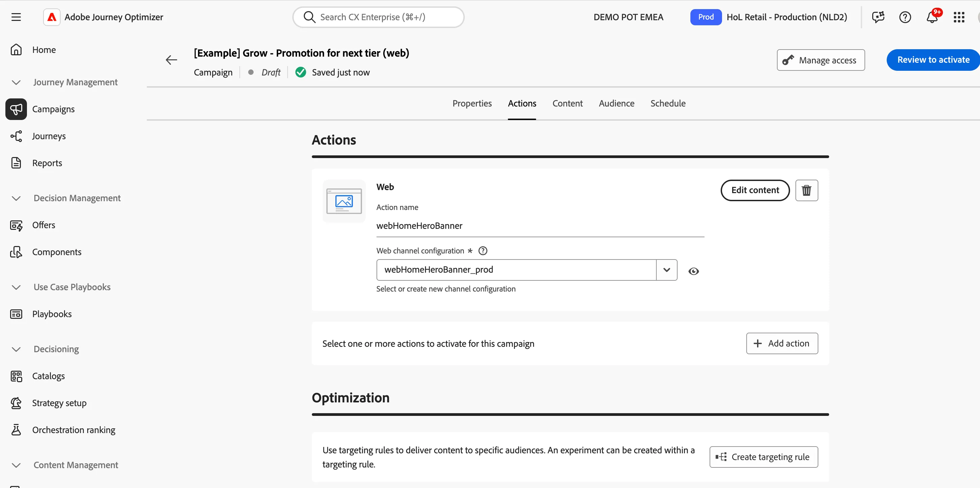Select Campaigns megaphone icon in sidebar
This screenshot has width=980, height=488.
[x=16, y=109]
